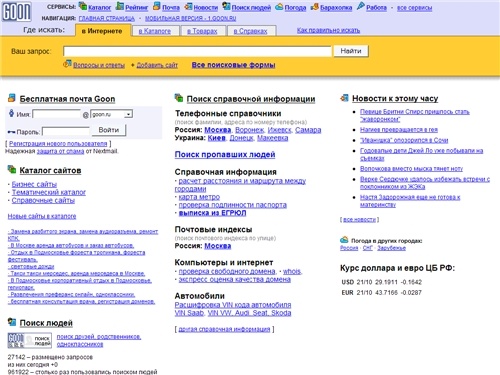
Task: Click the Барахолка service icon
Action: [x=314, y=7]
